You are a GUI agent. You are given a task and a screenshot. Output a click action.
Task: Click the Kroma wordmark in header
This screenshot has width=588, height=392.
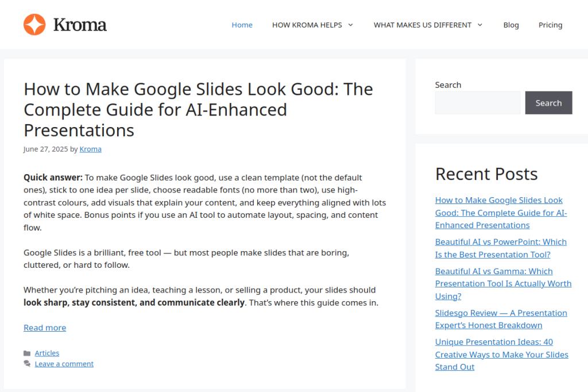[80, 25]
